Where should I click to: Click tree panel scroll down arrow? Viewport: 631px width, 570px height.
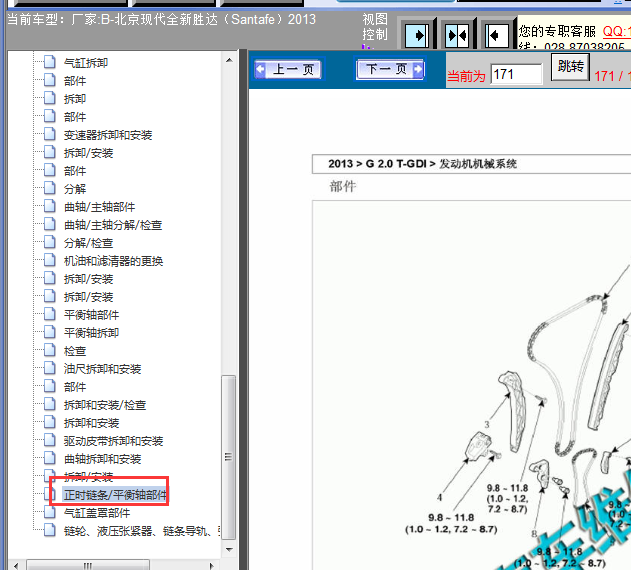[x=229, y=549]
